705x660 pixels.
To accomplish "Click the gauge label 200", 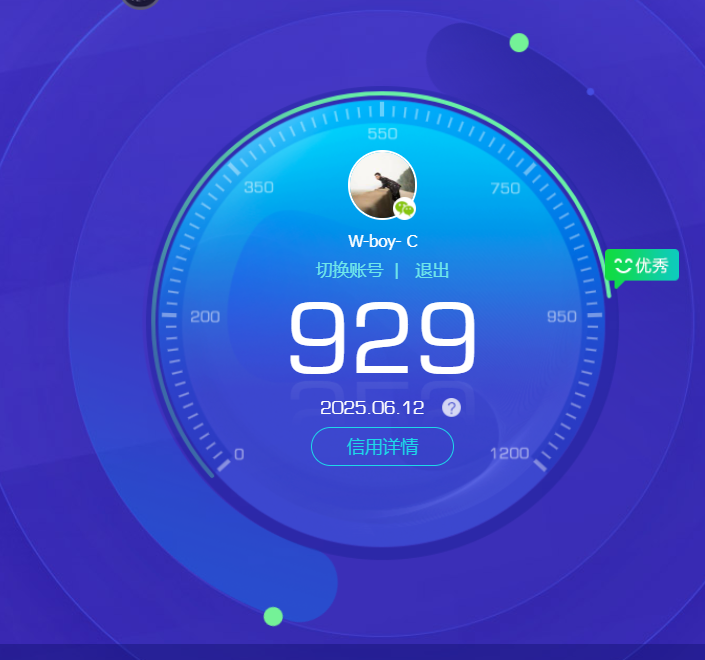I will coord(205,317).
